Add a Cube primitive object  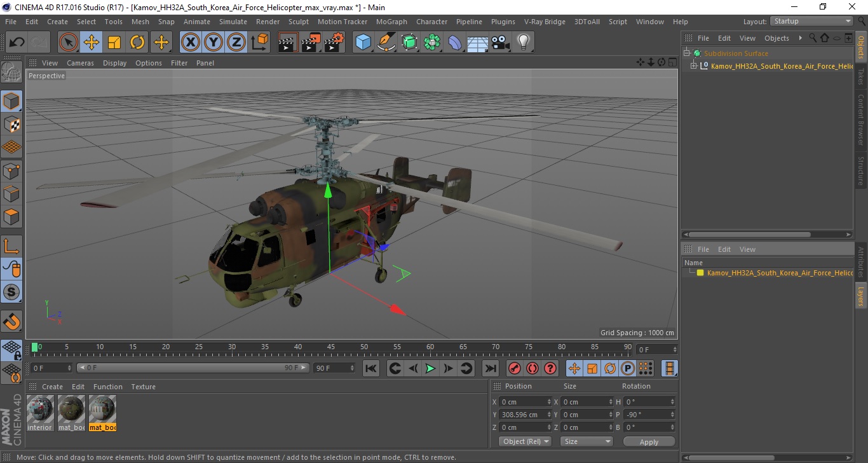pos(363,43)
